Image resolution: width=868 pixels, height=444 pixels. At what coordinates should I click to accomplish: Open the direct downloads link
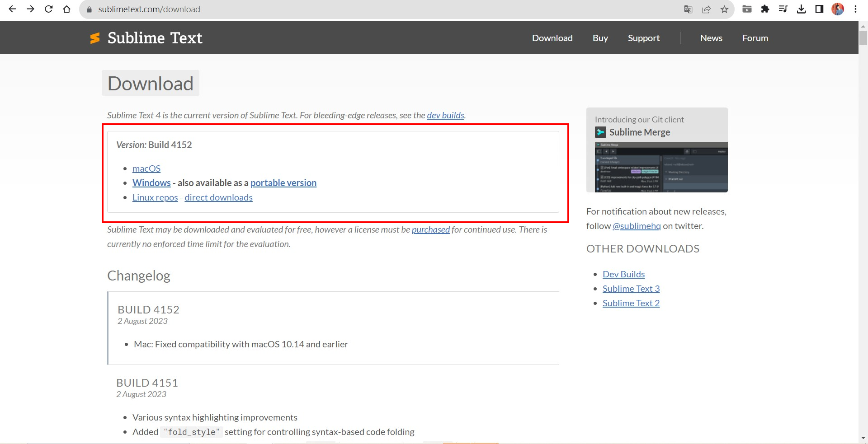(x=218, y=197)
